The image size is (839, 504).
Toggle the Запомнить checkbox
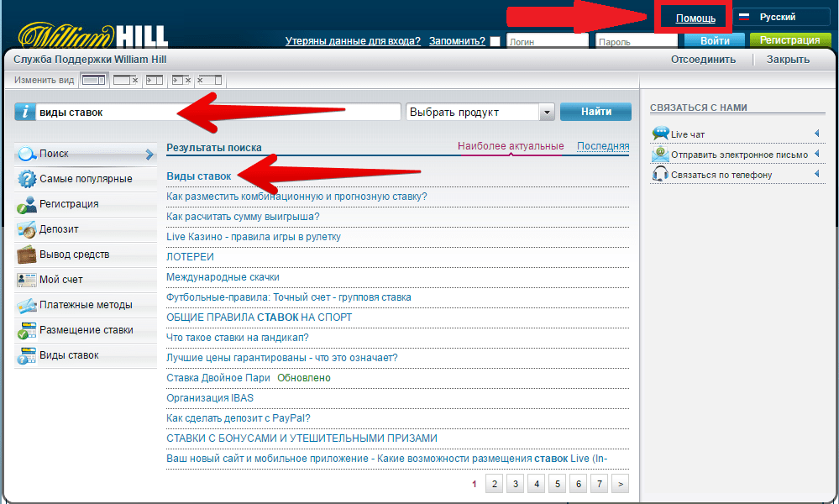[x=496, y=41]
